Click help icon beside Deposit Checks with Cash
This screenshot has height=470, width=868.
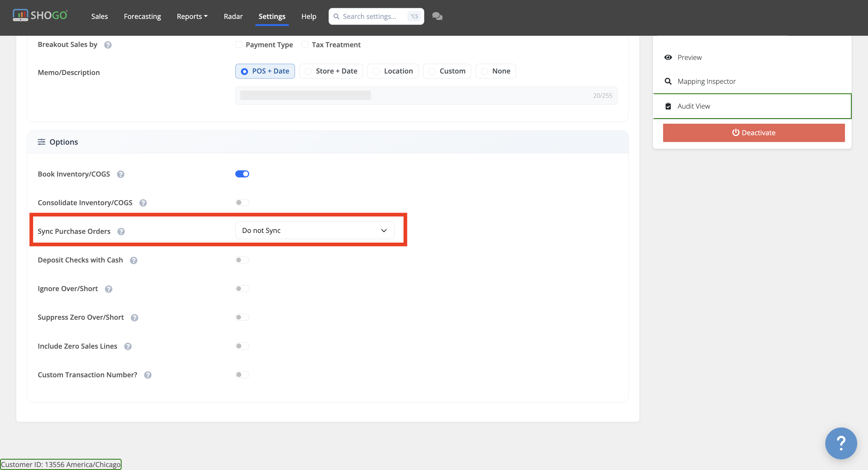point(133,260)
